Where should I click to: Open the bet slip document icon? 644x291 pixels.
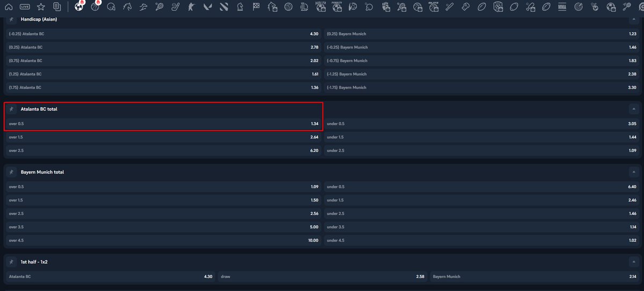pos(57,7)
